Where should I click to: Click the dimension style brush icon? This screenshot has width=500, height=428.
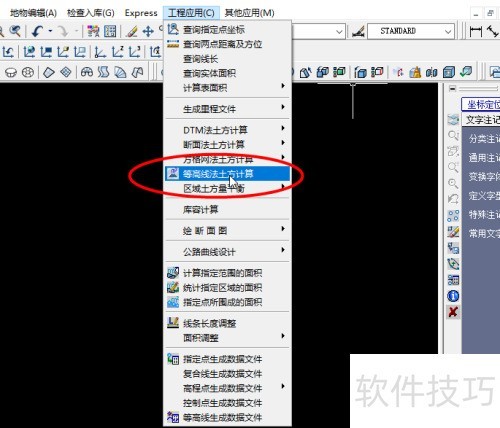coord(358,32)
